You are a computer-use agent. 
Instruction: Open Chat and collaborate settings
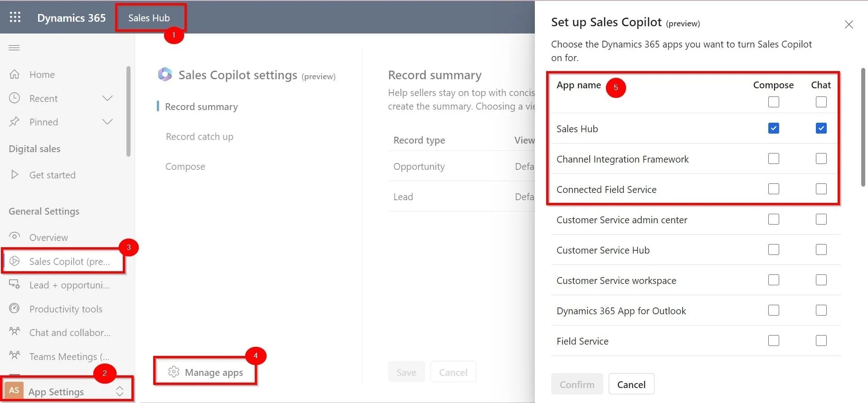(x=69, y=332)
